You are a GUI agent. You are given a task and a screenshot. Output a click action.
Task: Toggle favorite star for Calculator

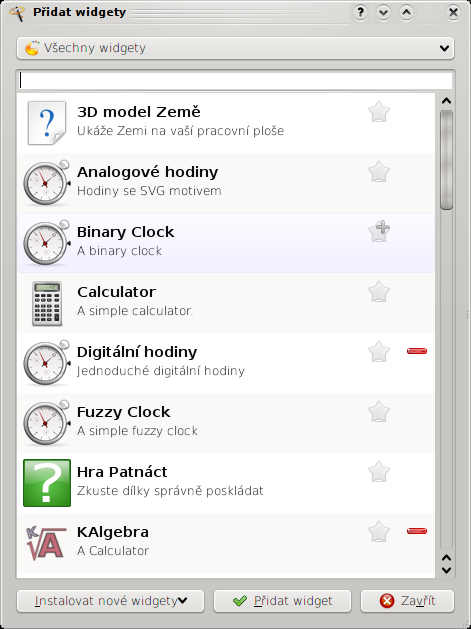[379, 292]
